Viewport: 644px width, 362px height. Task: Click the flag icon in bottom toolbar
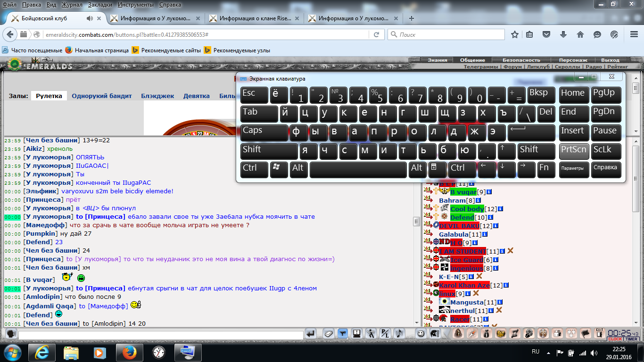pos(585,334)
